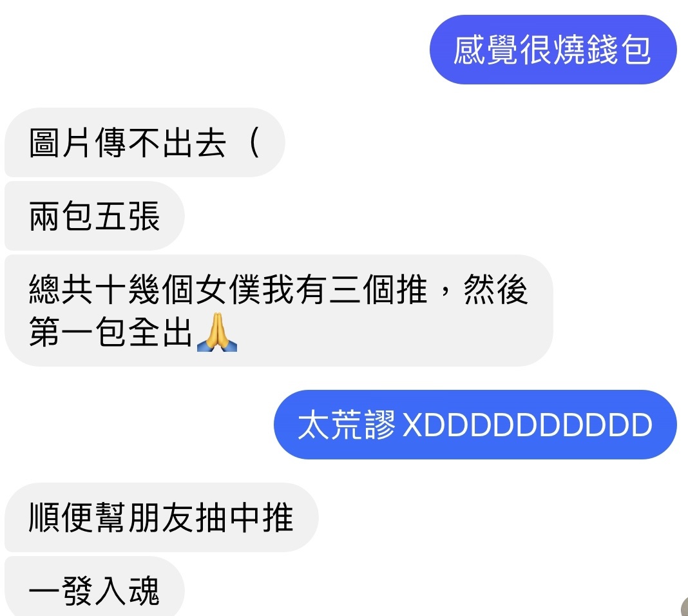Click the text 總共十幾個女僕我有三個推
This screenshot has height=616, width=688.
point(228,289)
